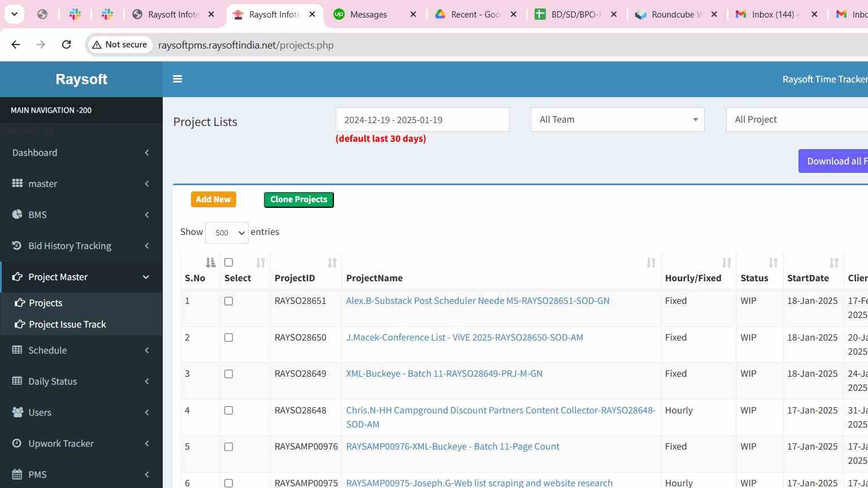Open J.Macek-Conference List ViVE 2025 link

coord(465,337)
